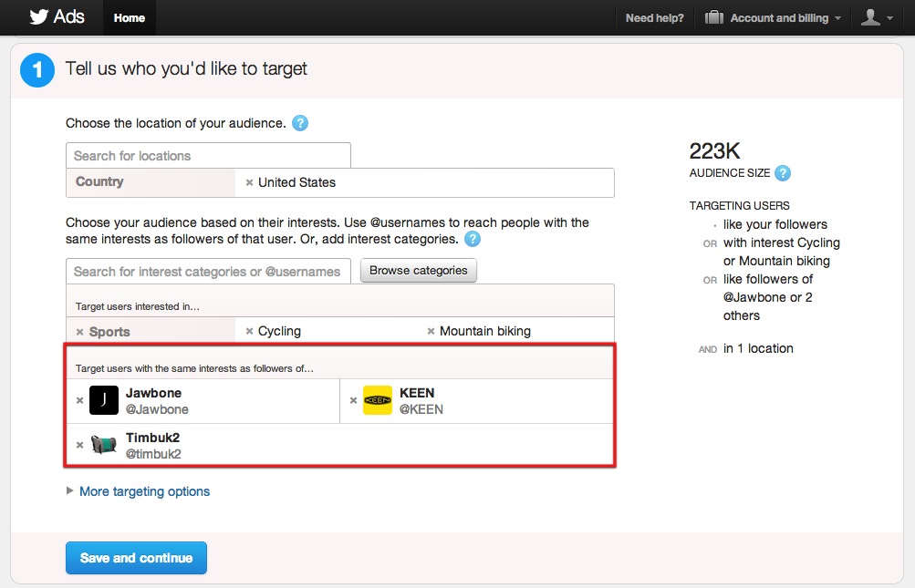Click Save and continue
Viewport: 915px width, 588px height.
click(136, 558)
